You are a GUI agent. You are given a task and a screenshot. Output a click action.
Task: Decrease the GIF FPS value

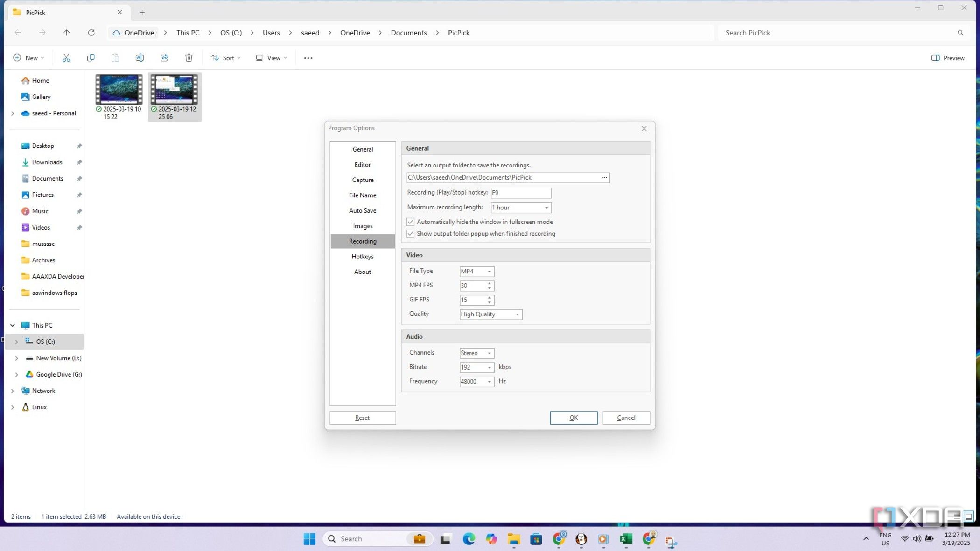pyautogui.click(x=490, y=303)
